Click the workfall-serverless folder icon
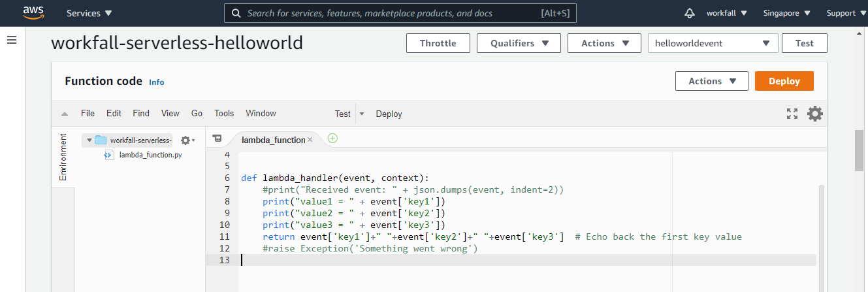The image size is (868, 292). point(101,140)
